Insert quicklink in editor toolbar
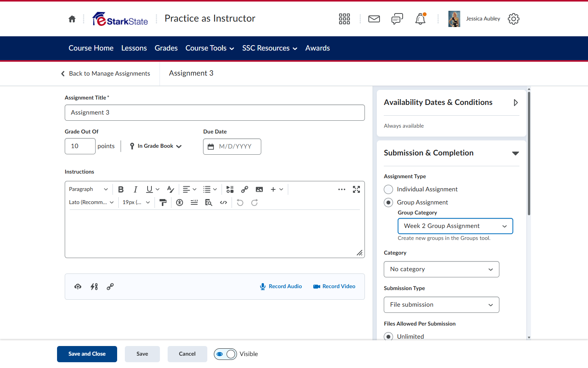Screen dimensions: 588x368 [245, 189]
